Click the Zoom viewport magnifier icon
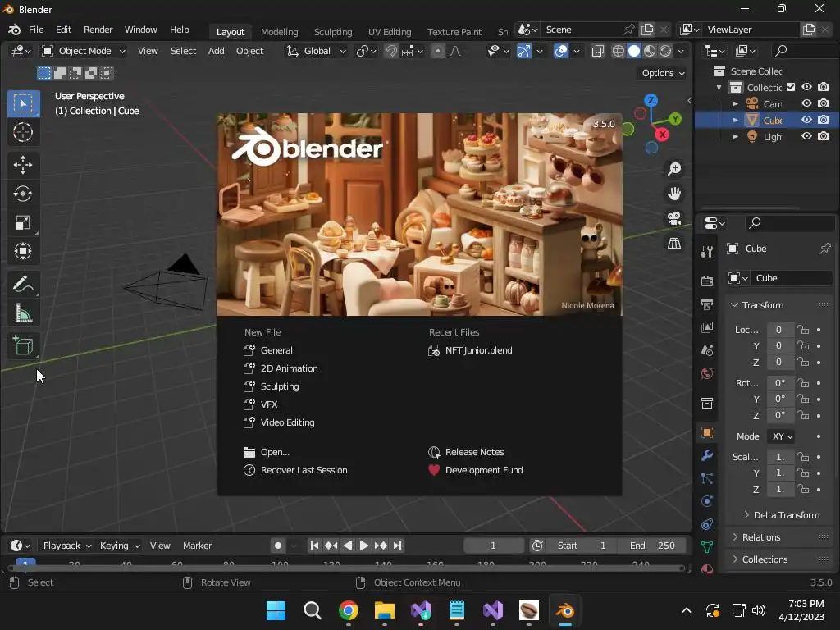This screenshot has width=840, height=630. pyautogui.click(x=674, y=169)
